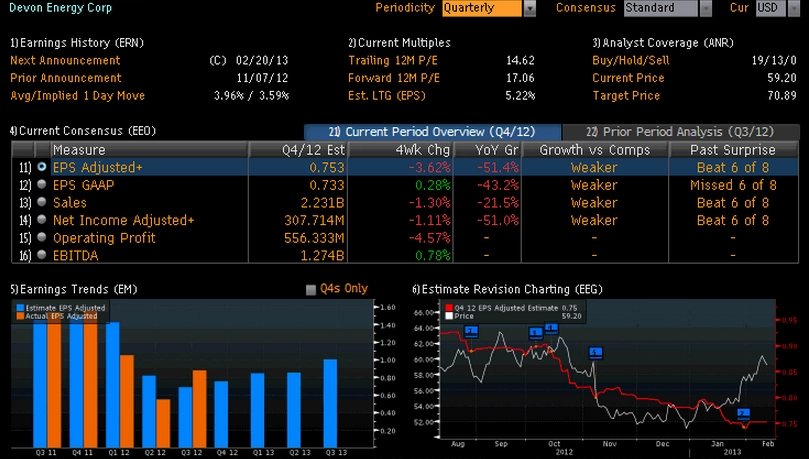Click the Forward 12M P/E value 17.06

(520, 78)
